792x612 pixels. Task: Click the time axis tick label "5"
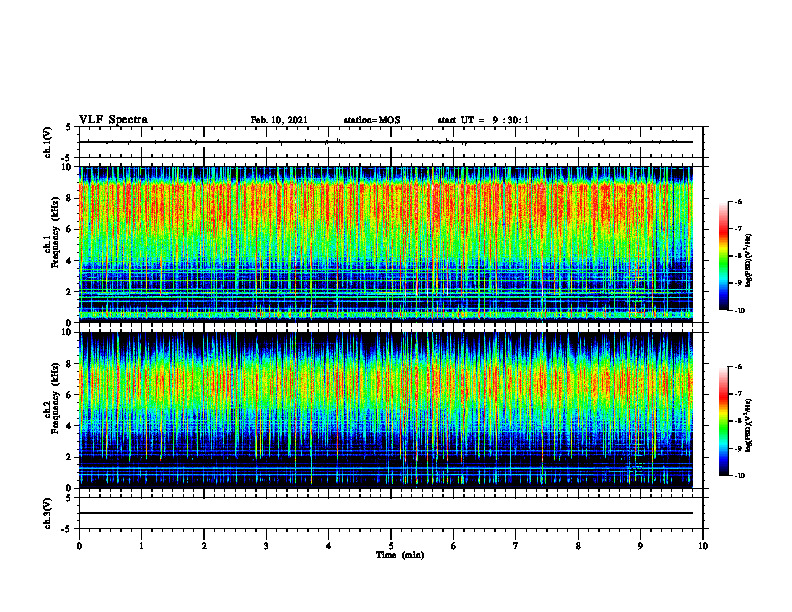click(x=391, y=546)
